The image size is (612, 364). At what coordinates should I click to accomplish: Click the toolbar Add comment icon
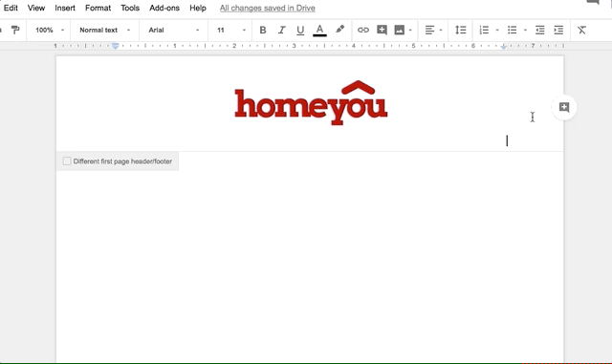click(x=382, y=30)
